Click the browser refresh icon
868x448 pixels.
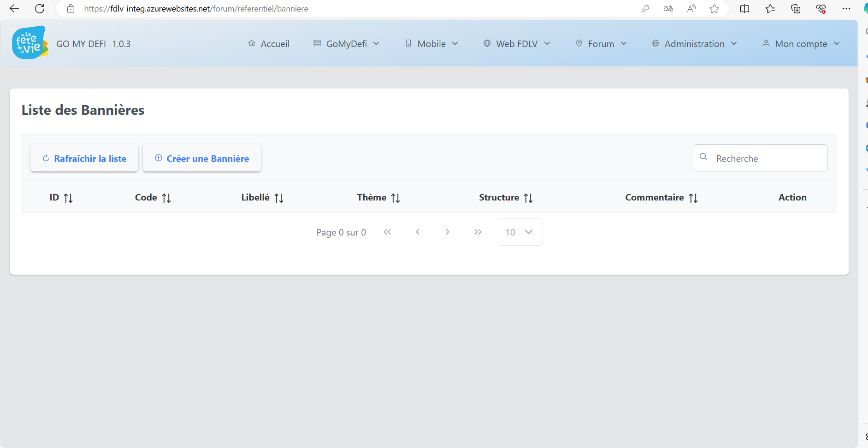tap(40, 9)
